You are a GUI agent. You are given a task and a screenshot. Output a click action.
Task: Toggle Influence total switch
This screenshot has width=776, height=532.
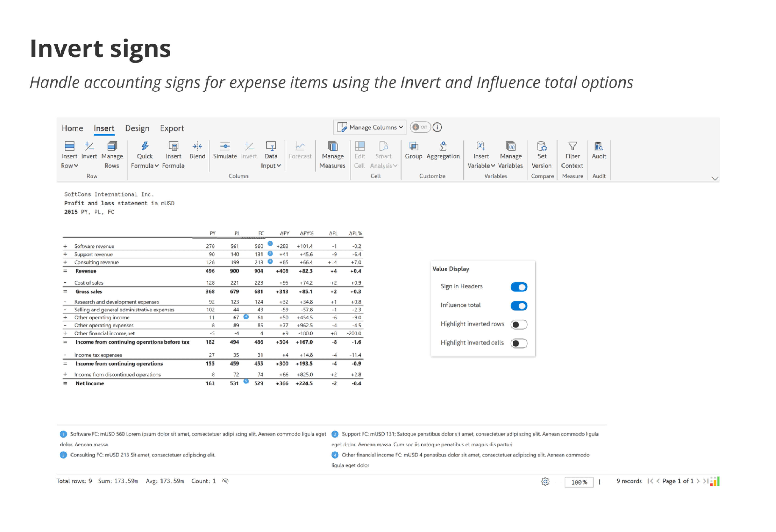pyautogui.click(x=518, y=306)
